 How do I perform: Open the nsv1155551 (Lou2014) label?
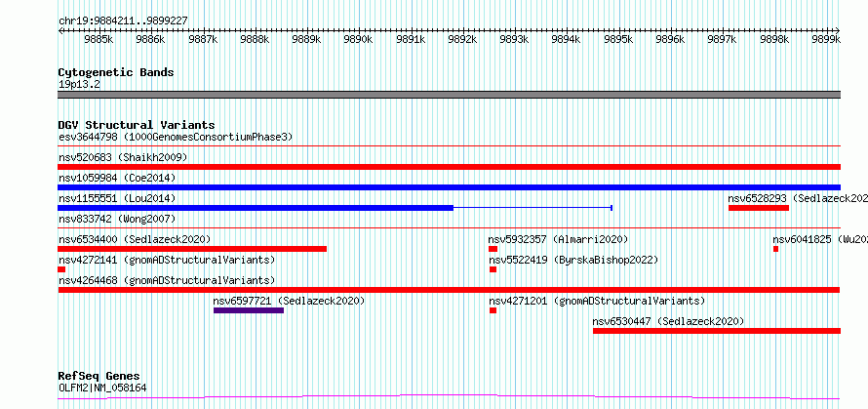(117, 198)
